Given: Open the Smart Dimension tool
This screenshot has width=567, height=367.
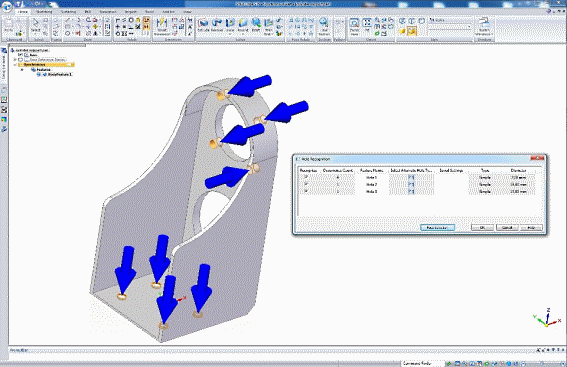Looking at the screenshot, I should tap(162, 27).
